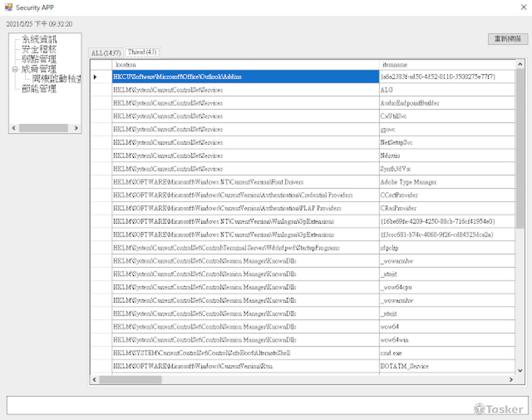The image size is (532, 420).
Task: Click grid horizontal scrollbar right arrow
Action: click(x=511, y=380)
